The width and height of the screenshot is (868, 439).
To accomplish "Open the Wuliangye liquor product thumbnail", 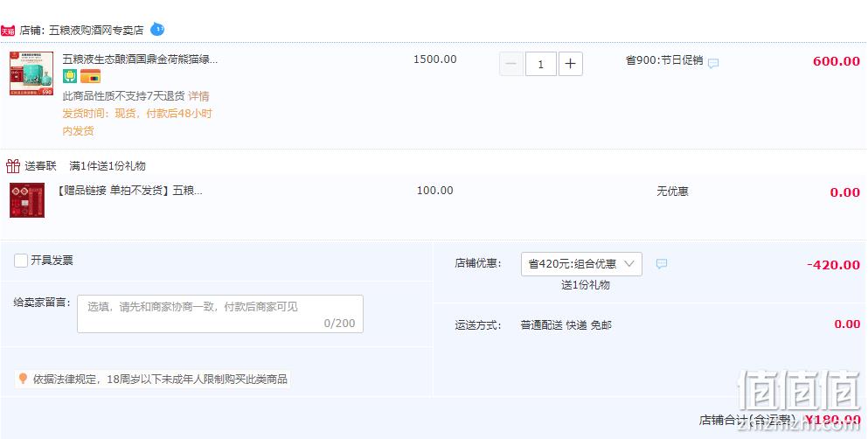I will [x=31, y=73].
